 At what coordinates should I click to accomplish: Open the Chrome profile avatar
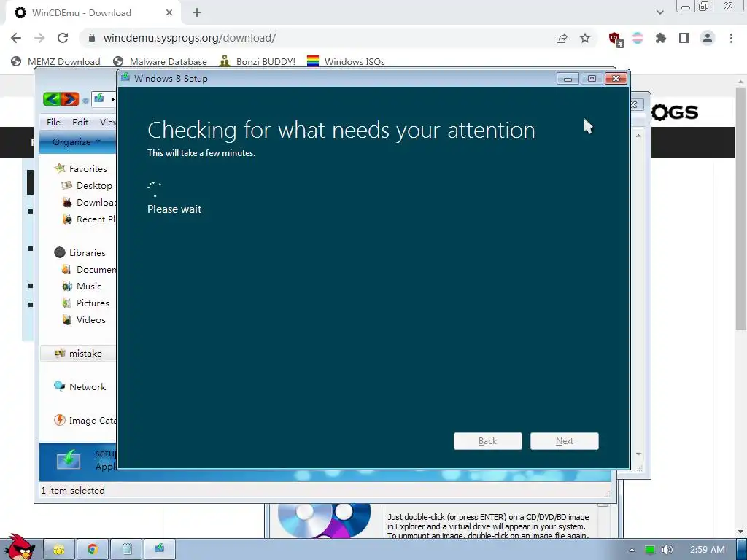coord(708,38)
